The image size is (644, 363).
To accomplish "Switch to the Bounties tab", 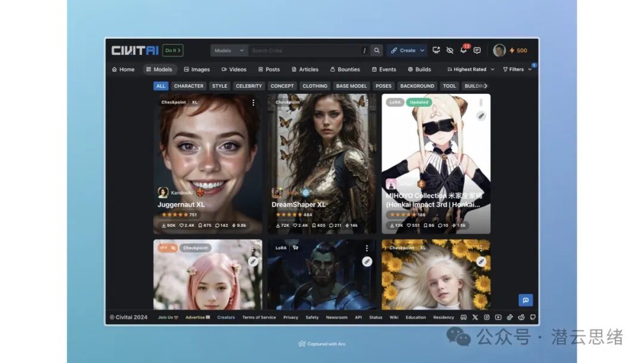I will pos(345,69).
